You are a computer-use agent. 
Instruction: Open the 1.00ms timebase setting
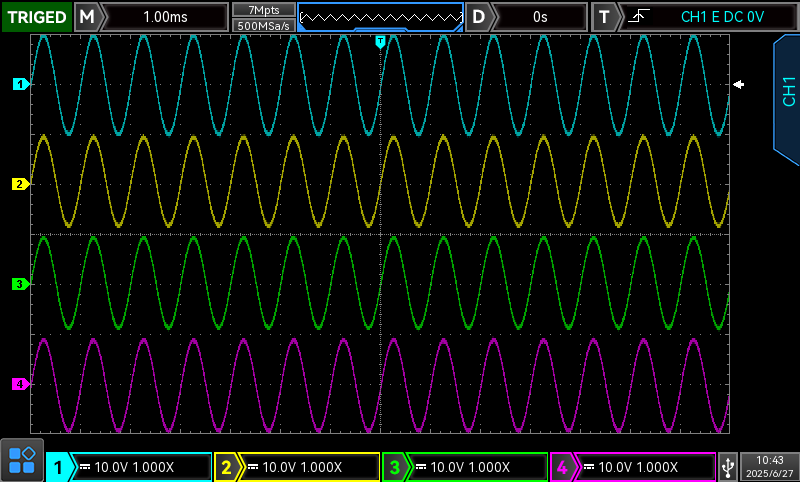[x=164, y=17]
